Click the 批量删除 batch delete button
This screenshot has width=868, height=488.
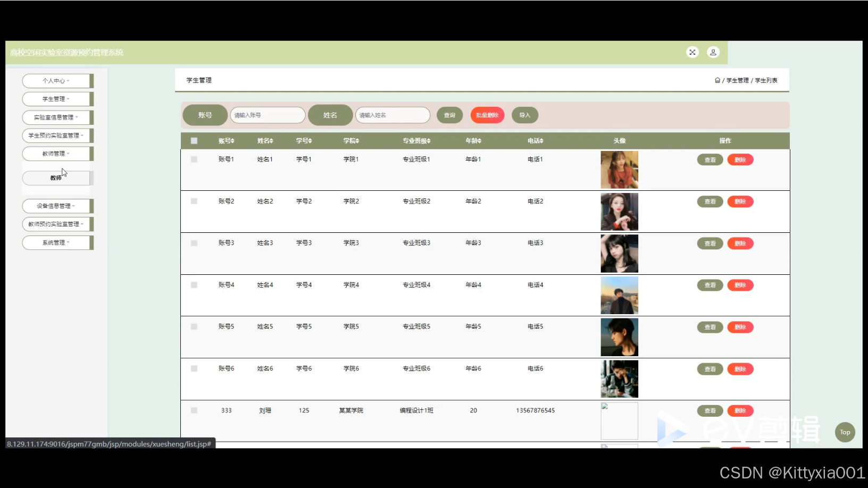click(487, 115)
